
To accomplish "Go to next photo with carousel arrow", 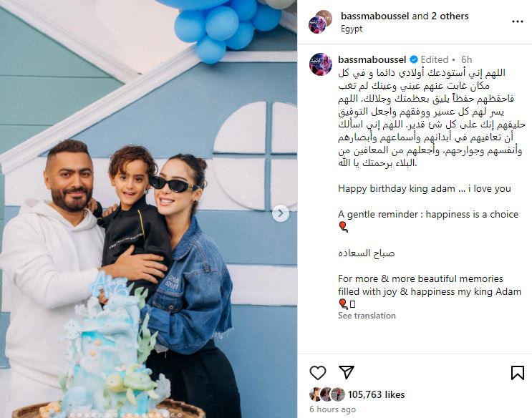I will [x=281, y=213].
